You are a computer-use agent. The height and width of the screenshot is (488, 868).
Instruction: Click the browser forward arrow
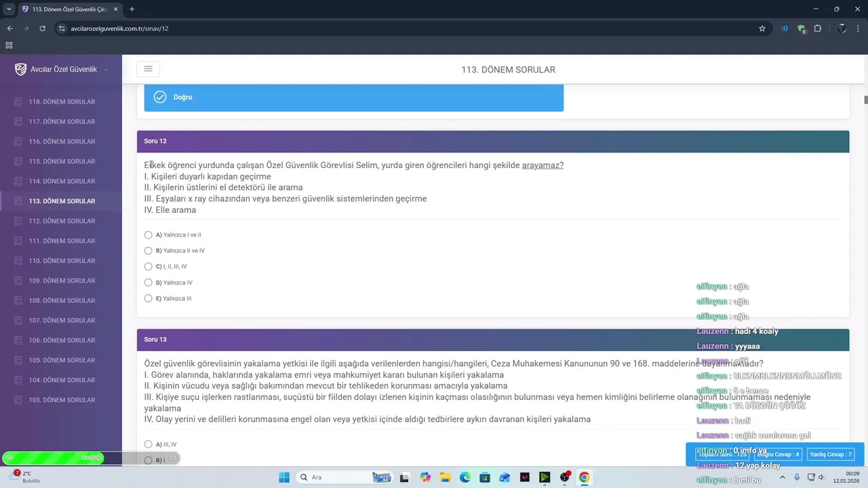click(x=26, y=28)
